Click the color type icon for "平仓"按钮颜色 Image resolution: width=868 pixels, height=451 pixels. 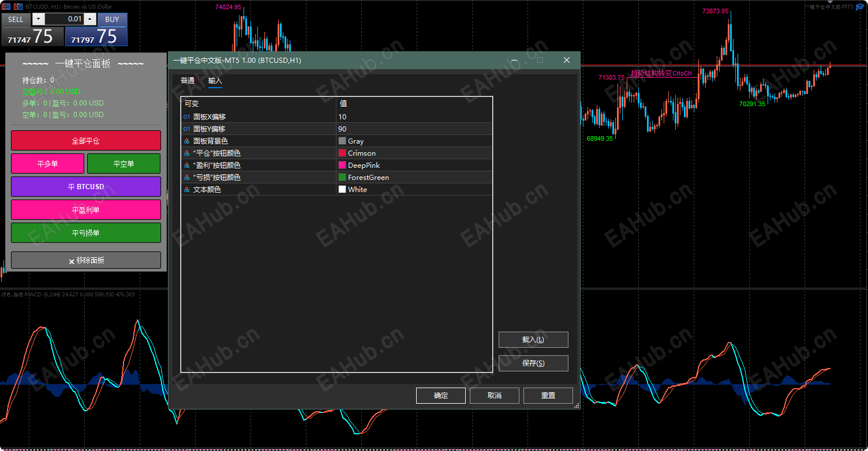coord(186,153)
